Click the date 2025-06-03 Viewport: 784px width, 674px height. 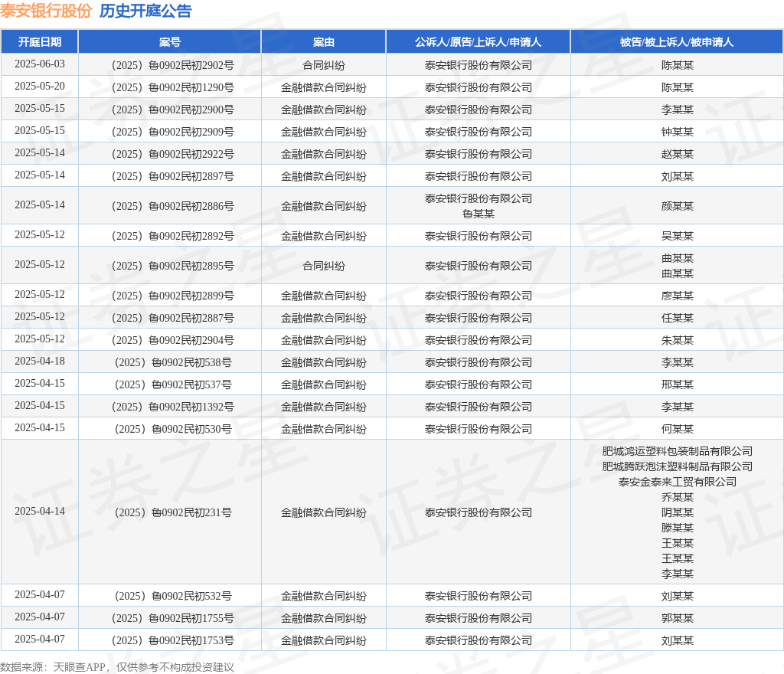coord(40,64)
